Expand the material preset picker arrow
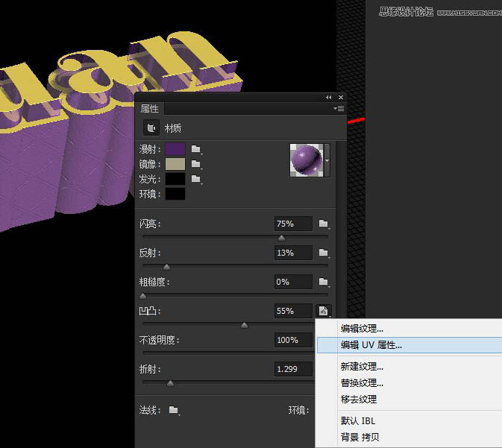This screenshot has height=448, width=502. 327,161
